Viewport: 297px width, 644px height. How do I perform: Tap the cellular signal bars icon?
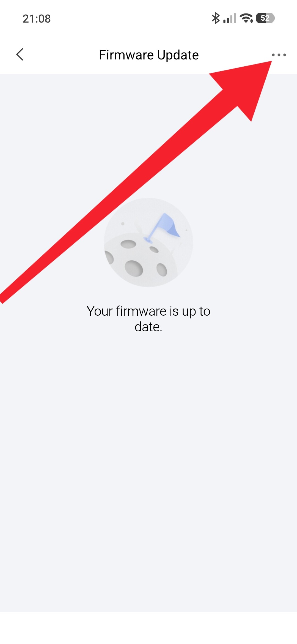point(230,18)
